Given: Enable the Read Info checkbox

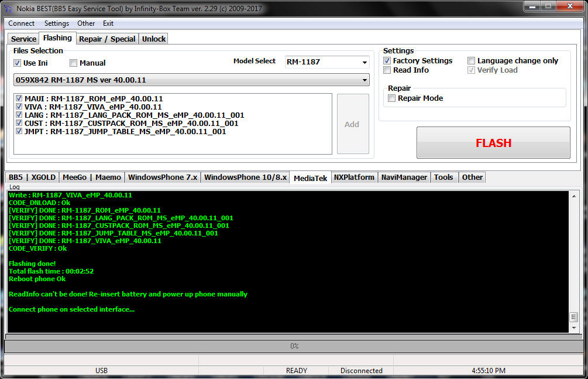Looking at the screenshot, I should [387, 70].
